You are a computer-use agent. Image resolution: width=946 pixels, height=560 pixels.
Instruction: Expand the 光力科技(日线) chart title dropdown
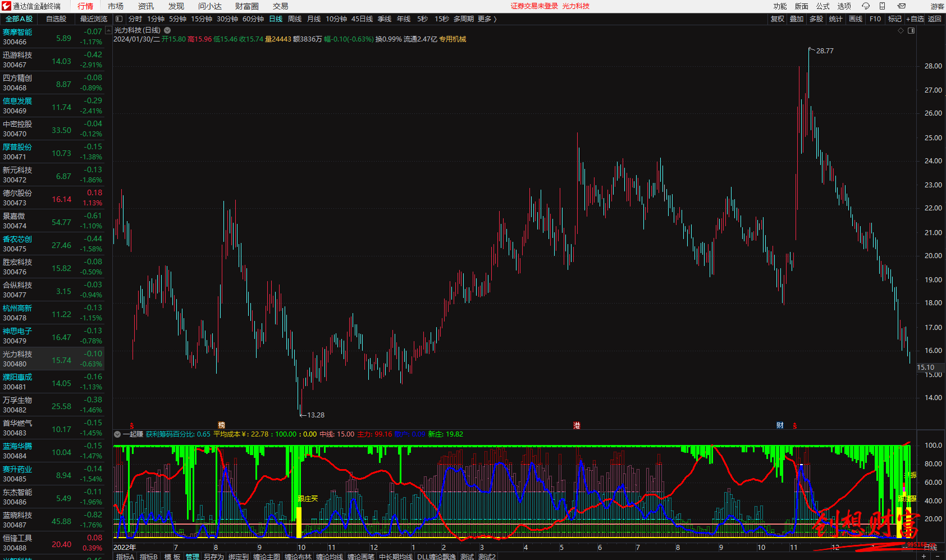tap(167, 30)
